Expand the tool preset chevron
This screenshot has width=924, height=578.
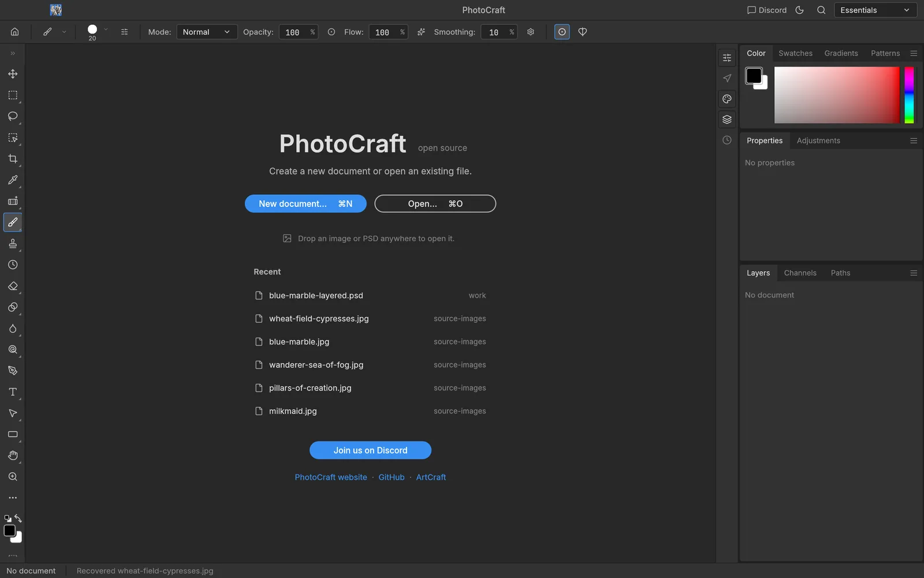pos(64,32)
